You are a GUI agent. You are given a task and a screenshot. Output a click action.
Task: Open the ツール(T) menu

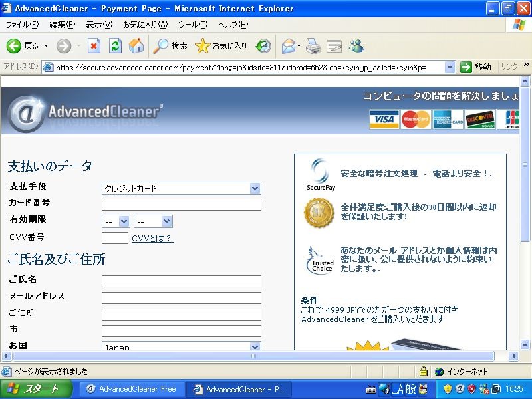193,25
